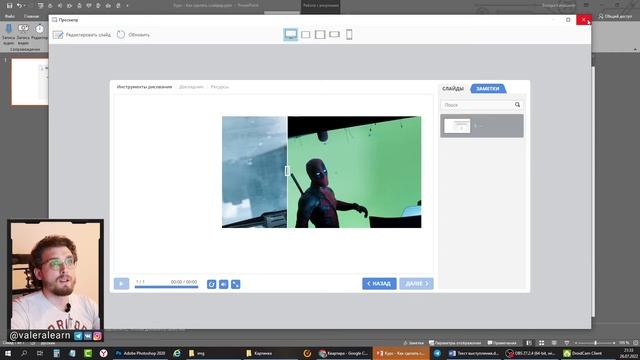Click play button in player

pos(121,284)
